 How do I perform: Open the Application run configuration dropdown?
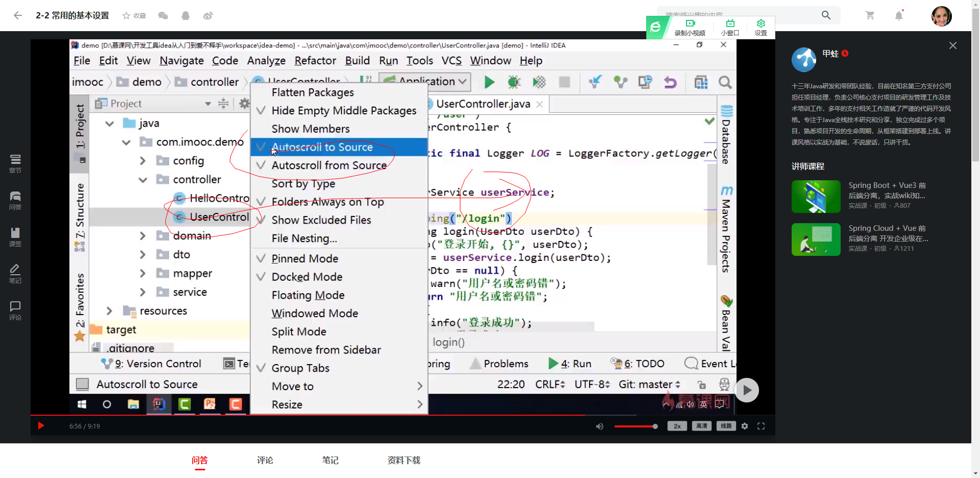424,82
